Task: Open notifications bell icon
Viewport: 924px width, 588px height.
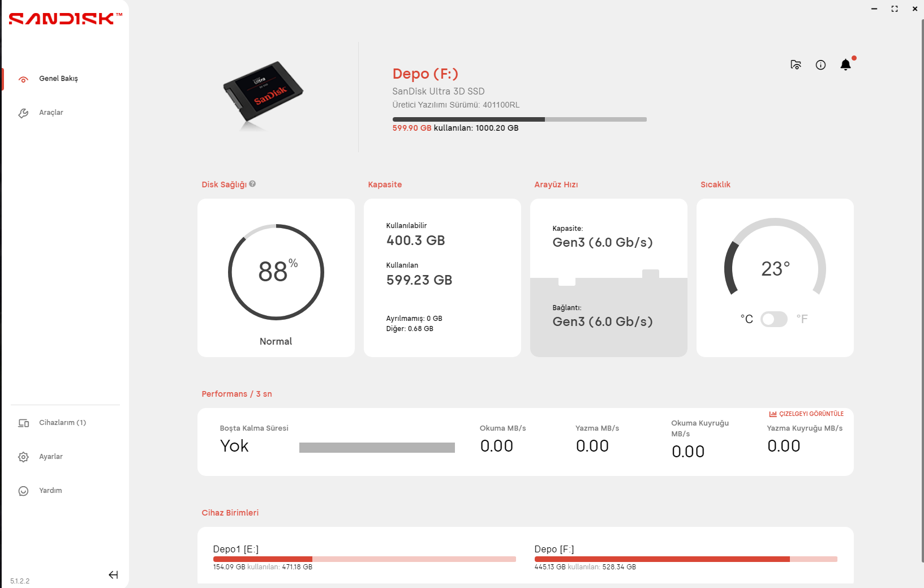Action: click(x=846, y=65)
